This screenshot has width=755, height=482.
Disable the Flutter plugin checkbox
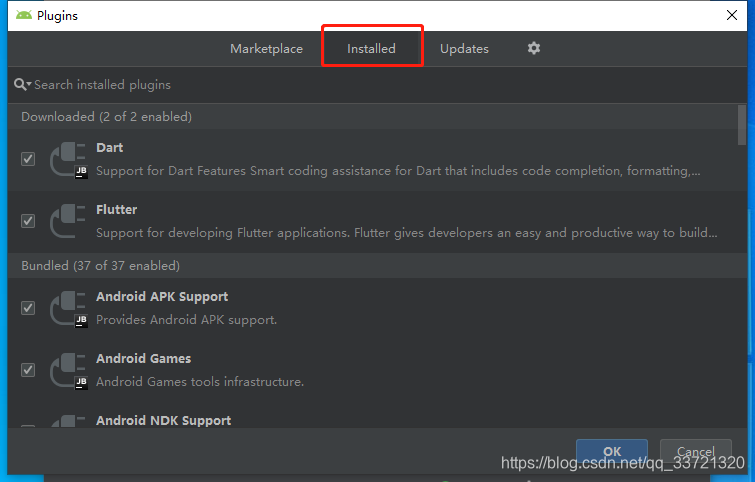(28, 221)
